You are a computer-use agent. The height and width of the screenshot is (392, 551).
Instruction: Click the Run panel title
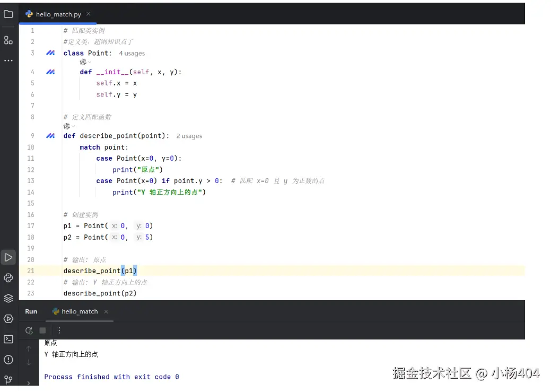pos(31,311)
